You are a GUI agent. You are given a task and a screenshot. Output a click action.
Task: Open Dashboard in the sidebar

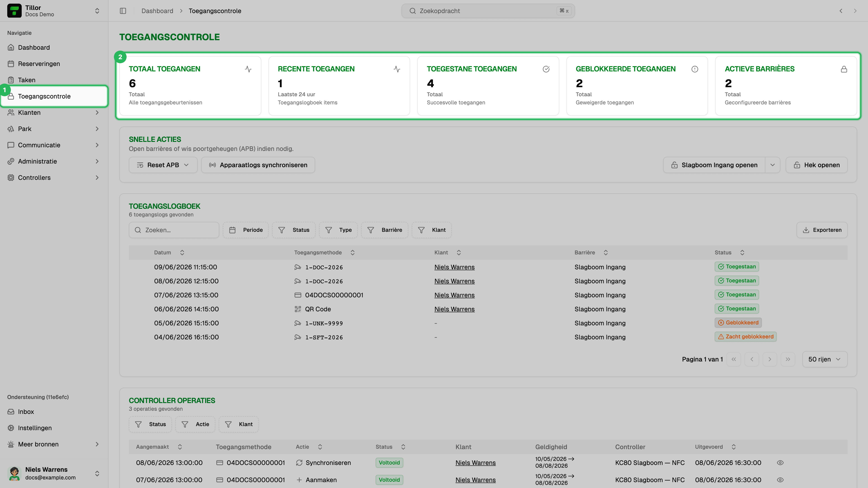pos(54,47)
